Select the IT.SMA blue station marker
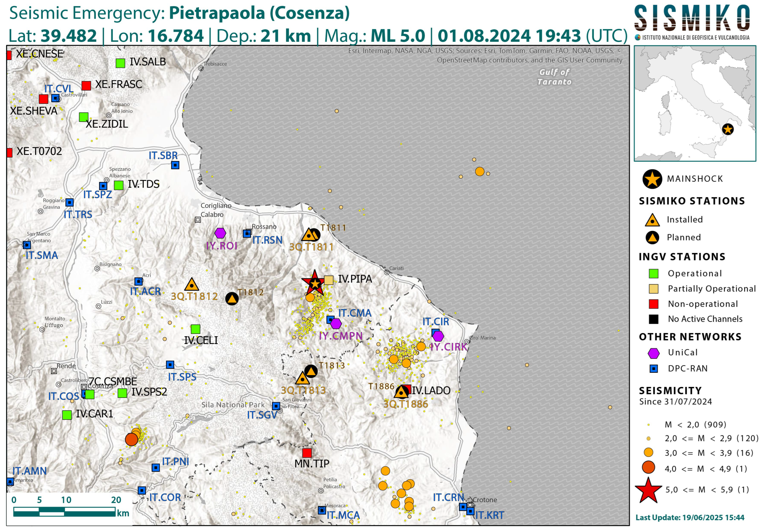 pos(27,245)
